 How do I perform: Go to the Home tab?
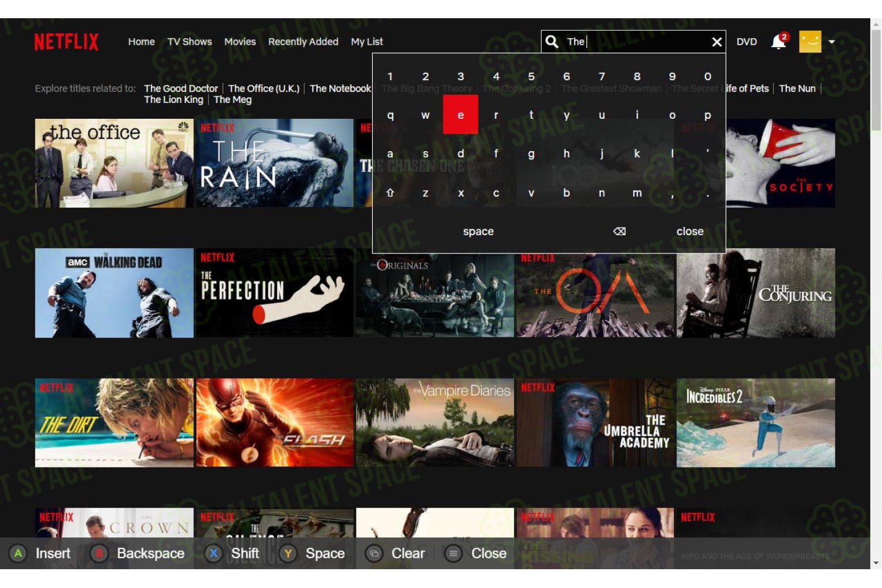[141, 42]
